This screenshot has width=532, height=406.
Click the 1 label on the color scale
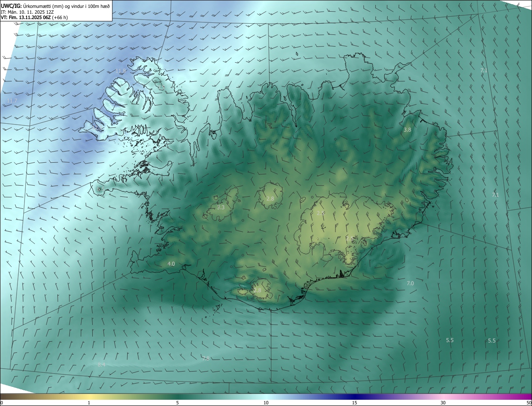pos(89,403)
